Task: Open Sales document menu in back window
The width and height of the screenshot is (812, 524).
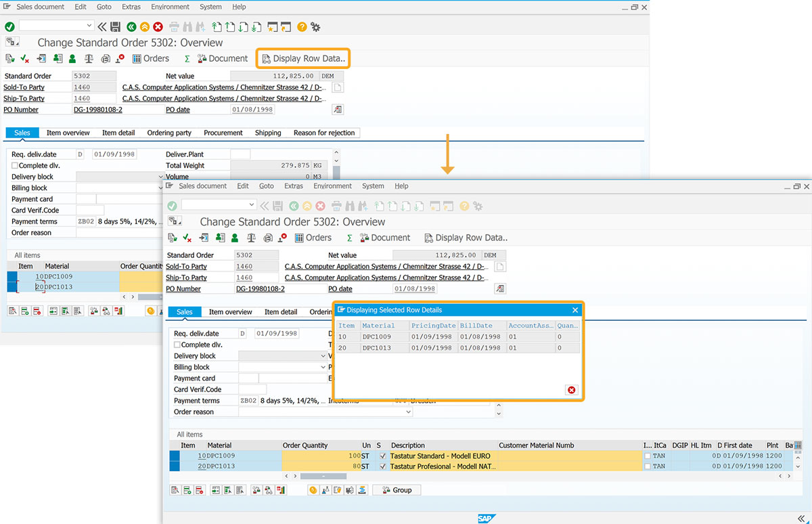Action: [x=40, y=7]
